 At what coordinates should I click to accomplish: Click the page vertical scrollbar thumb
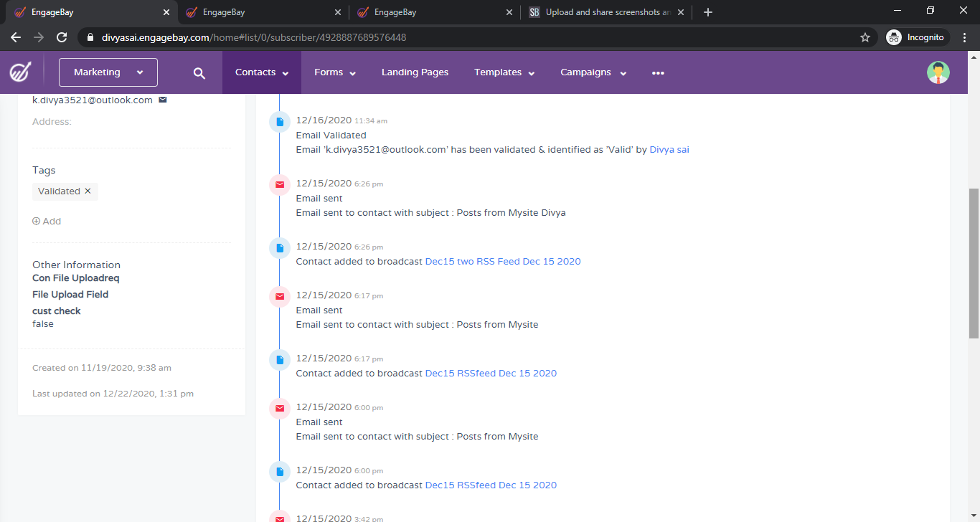pos(974,263)
